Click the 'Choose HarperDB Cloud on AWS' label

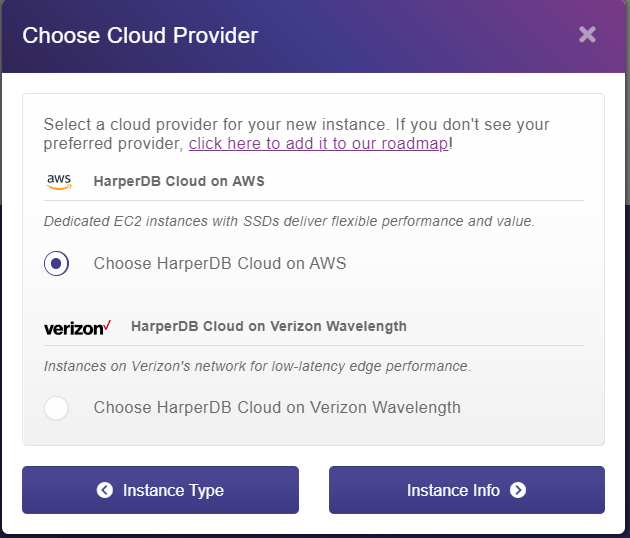tap(220, 264)
